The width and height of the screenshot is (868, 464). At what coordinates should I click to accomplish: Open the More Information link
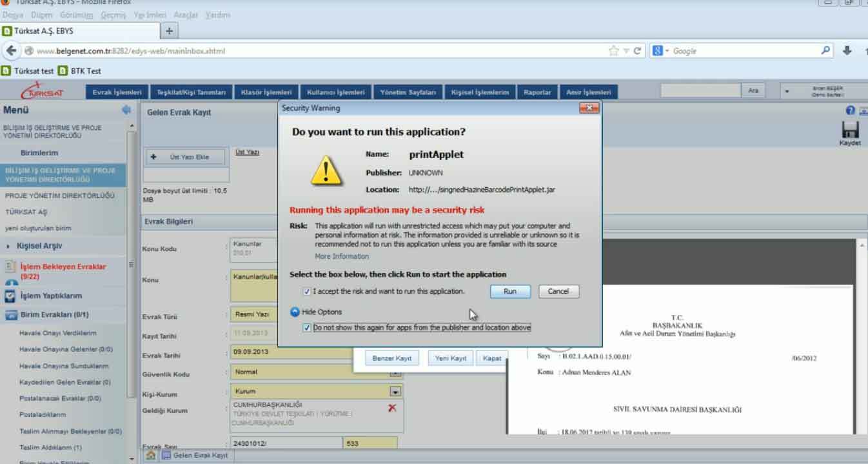[342, 257]
